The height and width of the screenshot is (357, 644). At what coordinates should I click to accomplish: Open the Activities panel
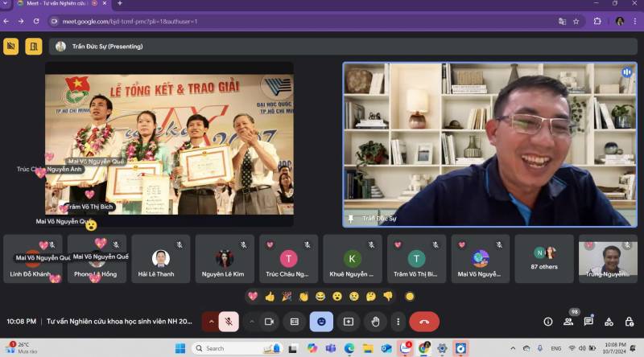click(x=609, y=322)
